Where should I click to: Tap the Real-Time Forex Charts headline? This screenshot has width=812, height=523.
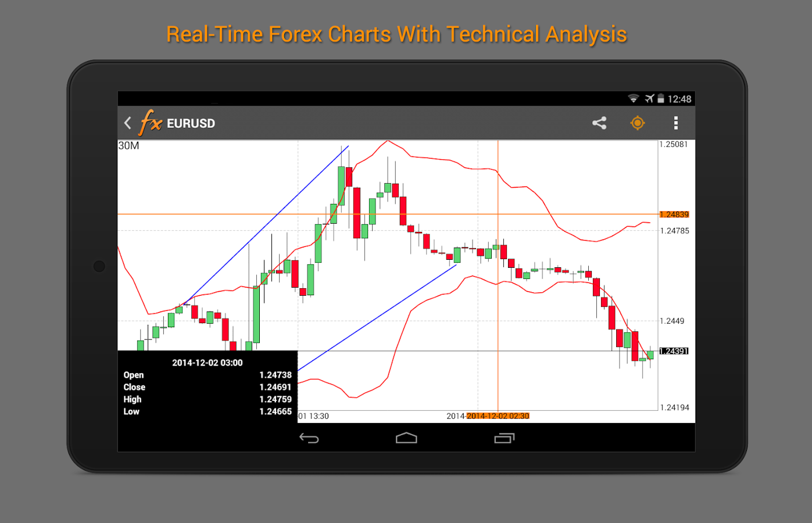[x=396, y=34]
